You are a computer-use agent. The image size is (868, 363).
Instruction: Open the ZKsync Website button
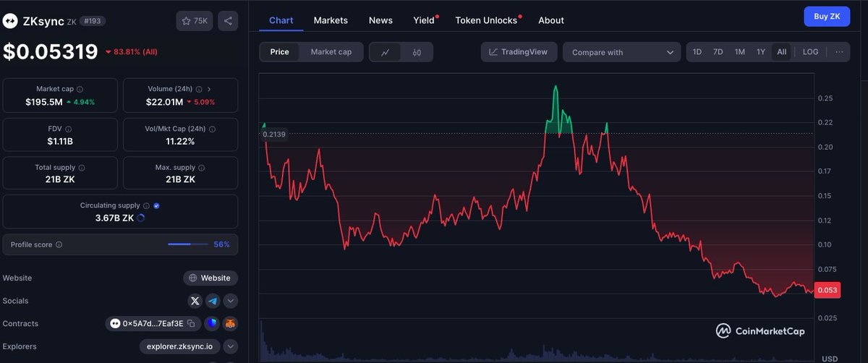(x=210, y=278)
